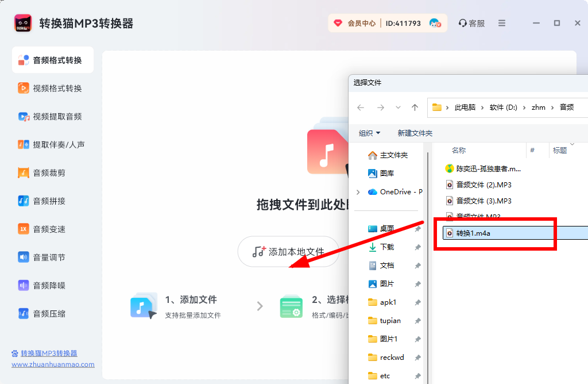Sort by 名称 column header
The height and width of the screenshot is (384, 588).
(459, 151)
